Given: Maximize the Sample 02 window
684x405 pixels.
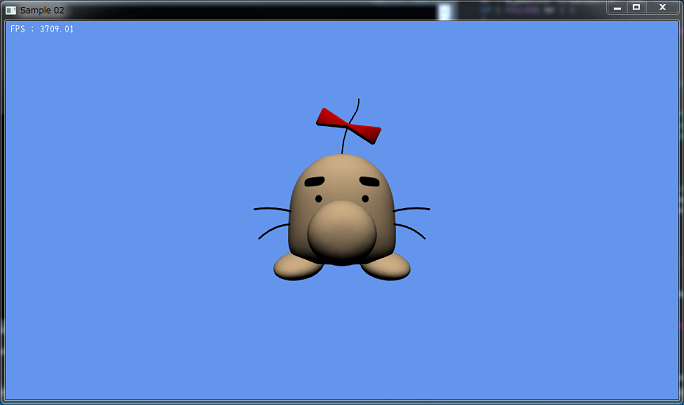Looking at the screenshot, I should (636, 7).
